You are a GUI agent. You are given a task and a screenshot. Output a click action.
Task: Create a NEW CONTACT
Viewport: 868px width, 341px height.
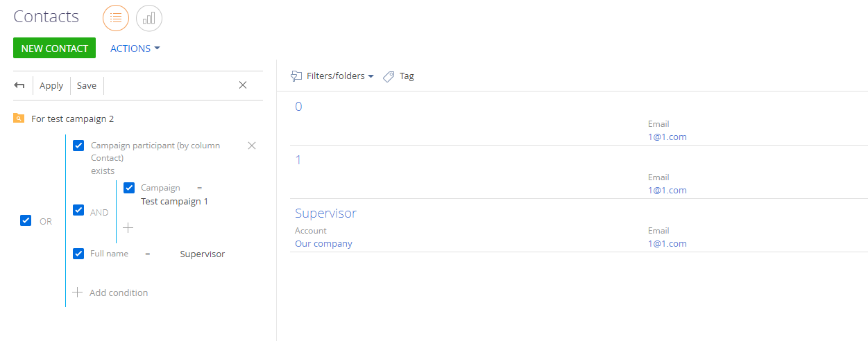point(54,48)
